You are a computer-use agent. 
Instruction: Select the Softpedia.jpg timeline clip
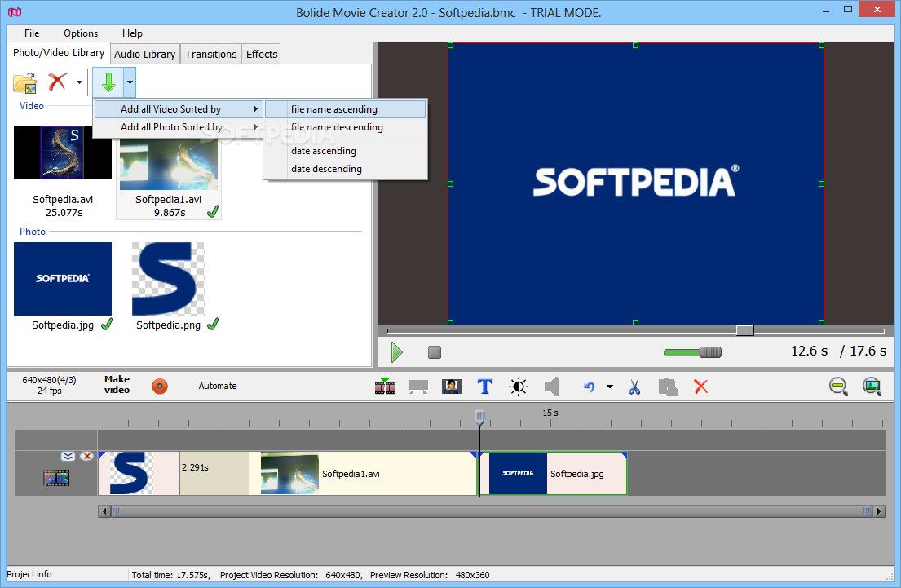pyautogui.click(x=554, y=474)
